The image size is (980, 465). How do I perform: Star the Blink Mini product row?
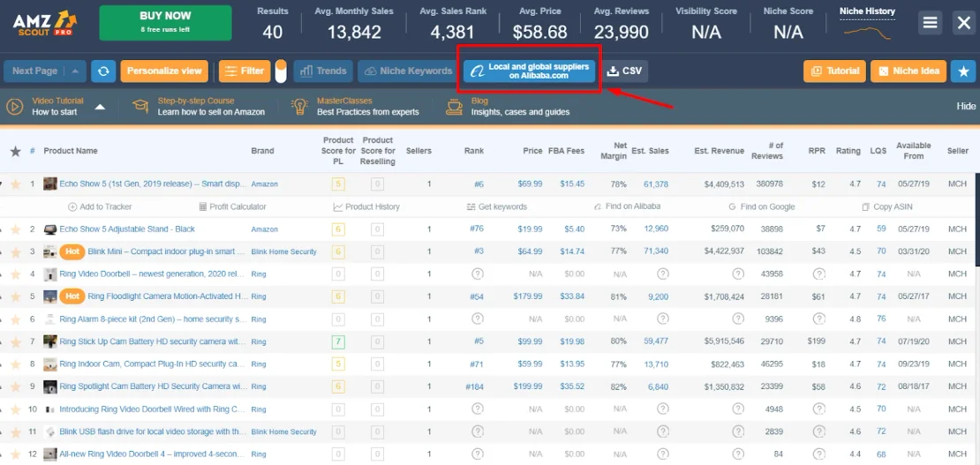[16, 251]
